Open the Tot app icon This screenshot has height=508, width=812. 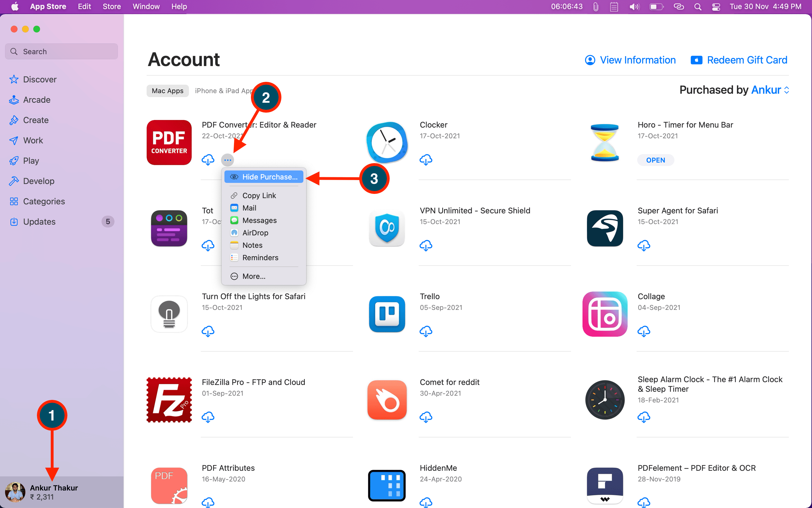[169, 229]
